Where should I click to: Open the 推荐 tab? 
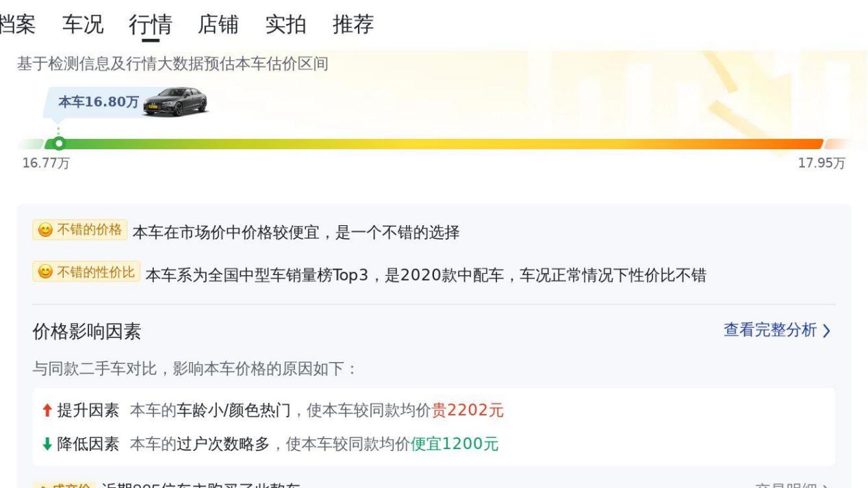pyautogui.click(x=353, y=25)
